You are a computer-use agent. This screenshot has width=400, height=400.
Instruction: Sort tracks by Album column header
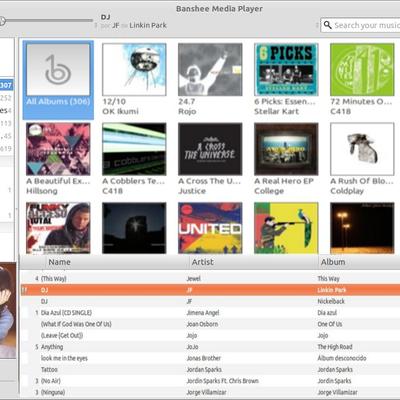pos(359,262)
